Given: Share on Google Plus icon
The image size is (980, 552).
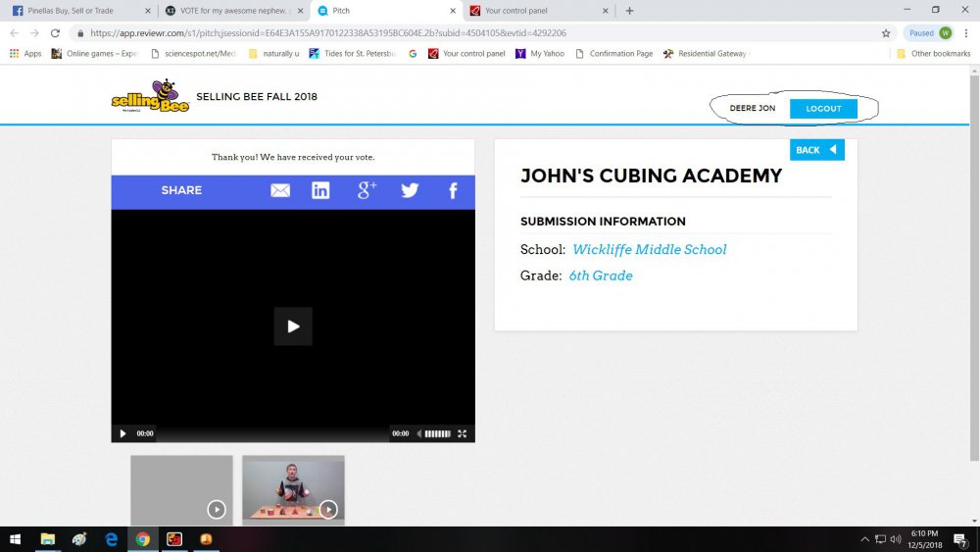Looking at the screenshot, I should tap(367, 190).
